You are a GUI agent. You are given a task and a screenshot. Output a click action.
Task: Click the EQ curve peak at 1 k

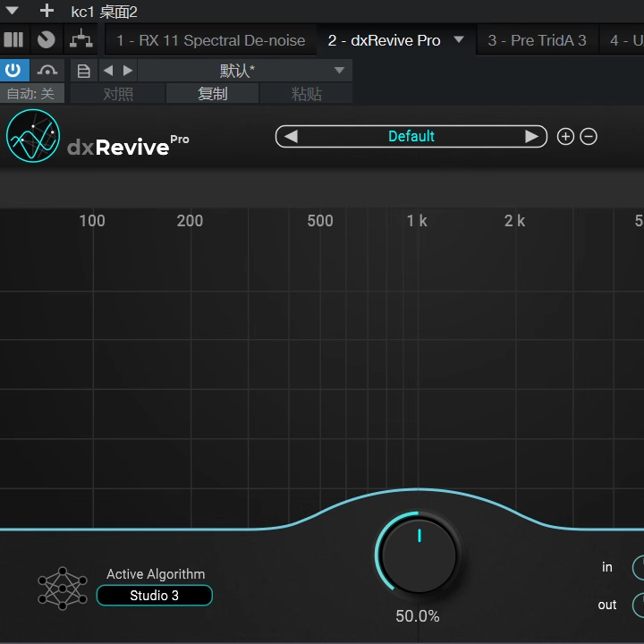coord(418,488)
